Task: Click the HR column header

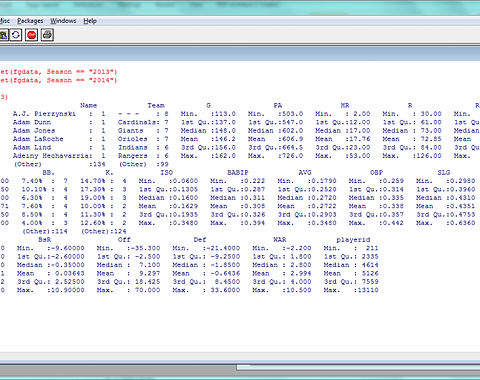Action: click(345, 105)
